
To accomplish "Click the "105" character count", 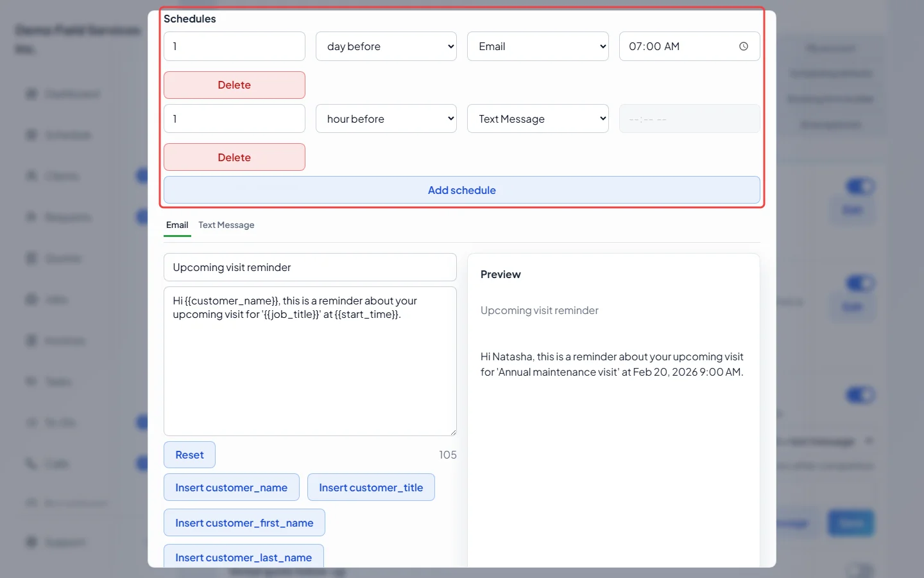I will pos(448,455).
